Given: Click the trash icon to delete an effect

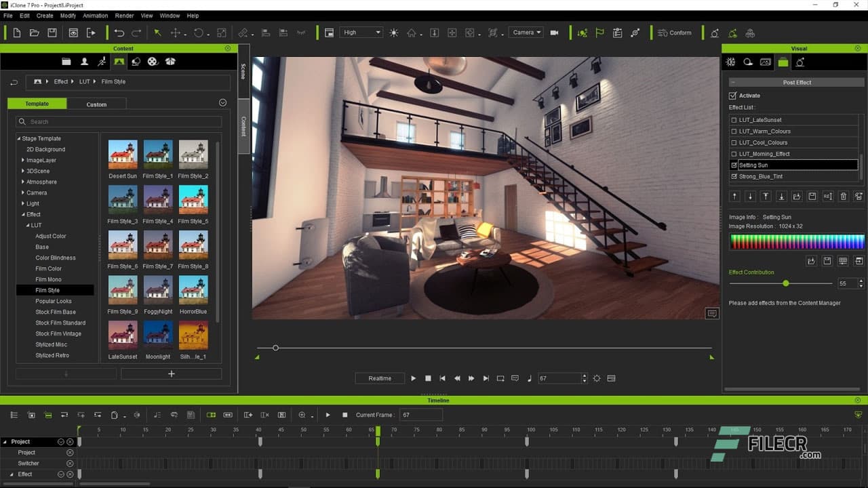Looking at the screenshot, I should pos(843,196).
